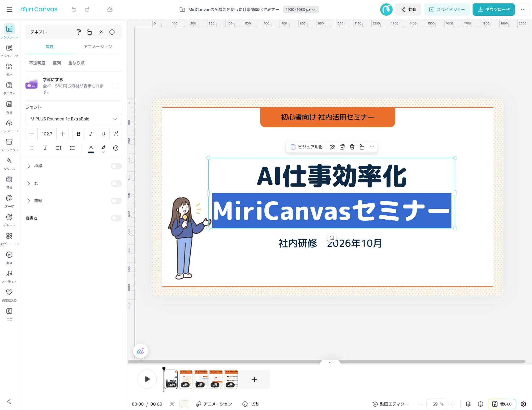The height and width of the screenshot is (410, 532).
Task: Enable the 影 shadow toggle
Action: pos(116,183)
